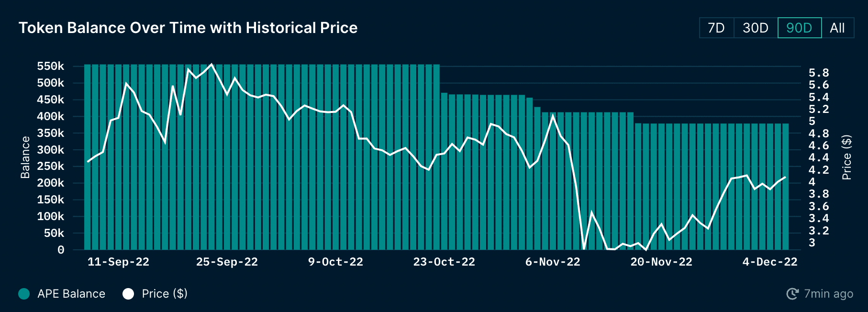Click the 23-Oct-22 date axis label

444,262
